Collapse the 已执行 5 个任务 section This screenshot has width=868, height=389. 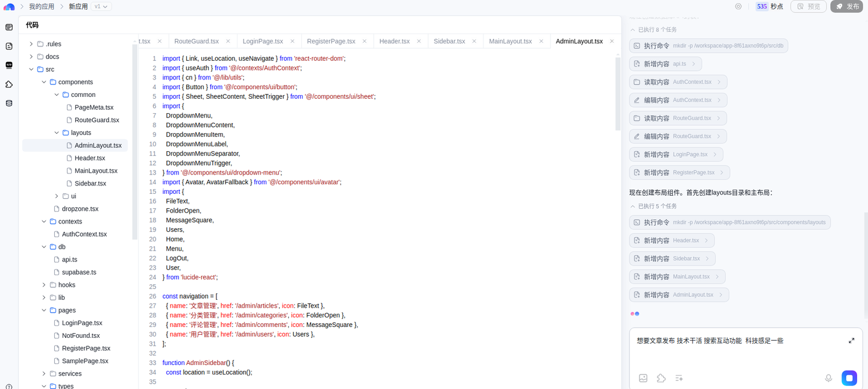633,206
